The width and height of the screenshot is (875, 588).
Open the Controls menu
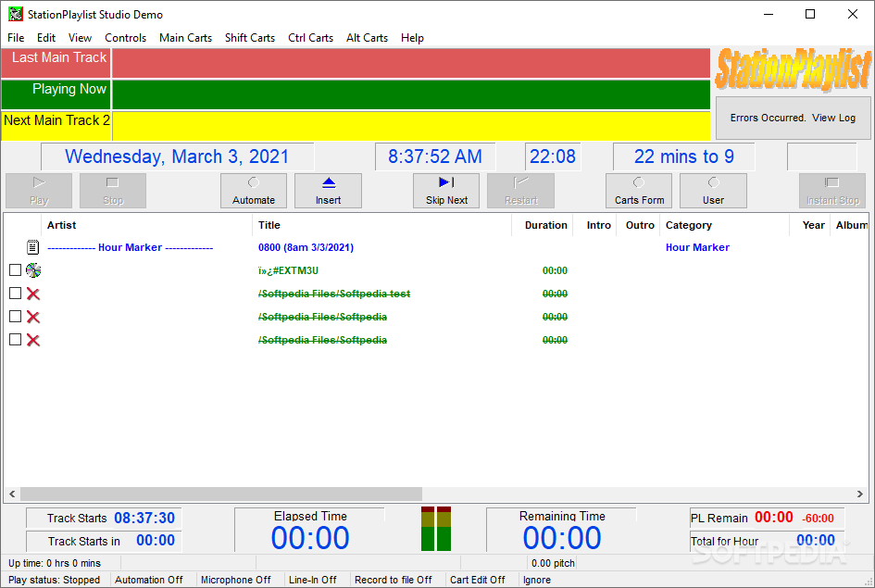pos(126,38)
